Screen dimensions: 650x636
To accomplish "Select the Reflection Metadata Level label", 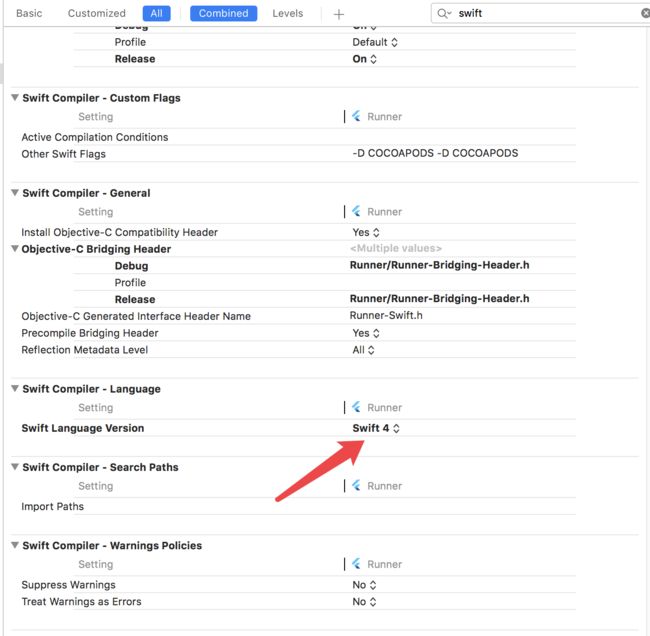I will [85, 350].
